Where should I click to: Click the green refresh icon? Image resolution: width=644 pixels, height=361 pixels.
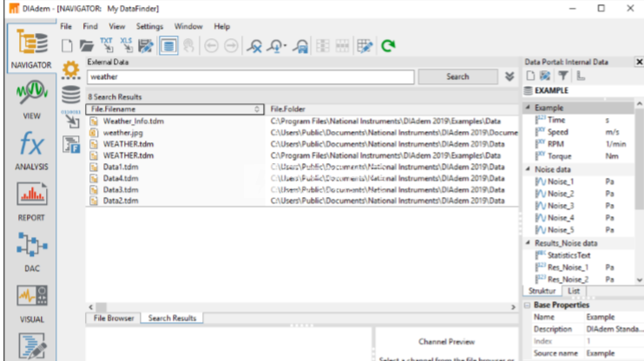(388, 46)
